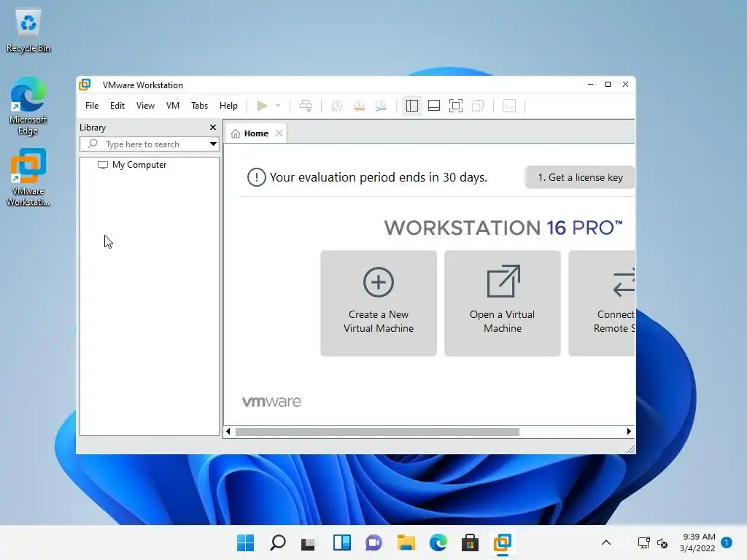Enter full screen mode icon
747x560 pixels.
pos(456,106)
